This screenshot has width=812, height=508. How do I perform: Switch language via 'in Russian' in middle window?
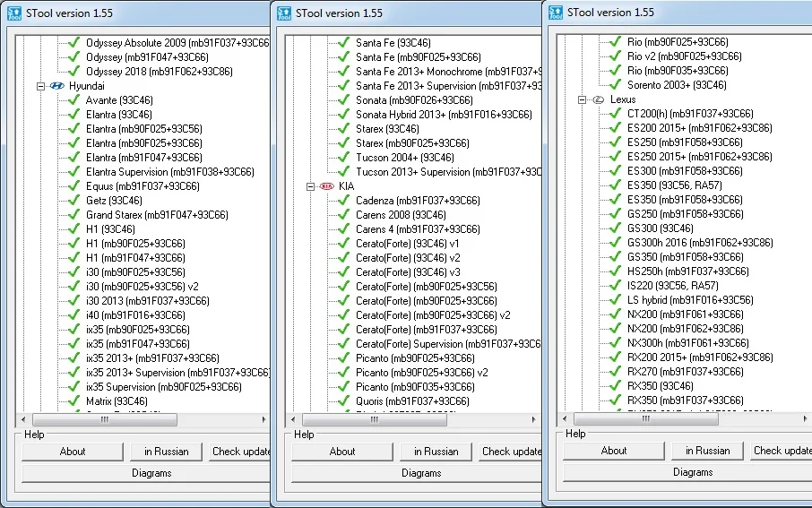click(436, 452)
